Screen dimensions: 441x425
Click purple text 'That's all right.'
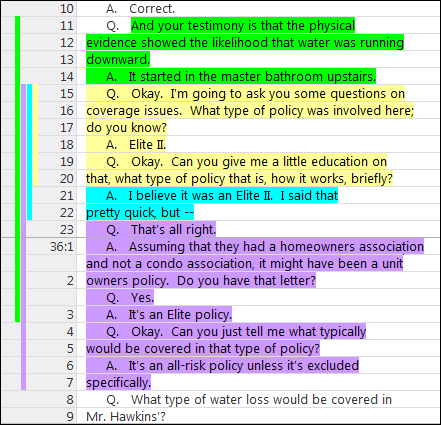174,230
